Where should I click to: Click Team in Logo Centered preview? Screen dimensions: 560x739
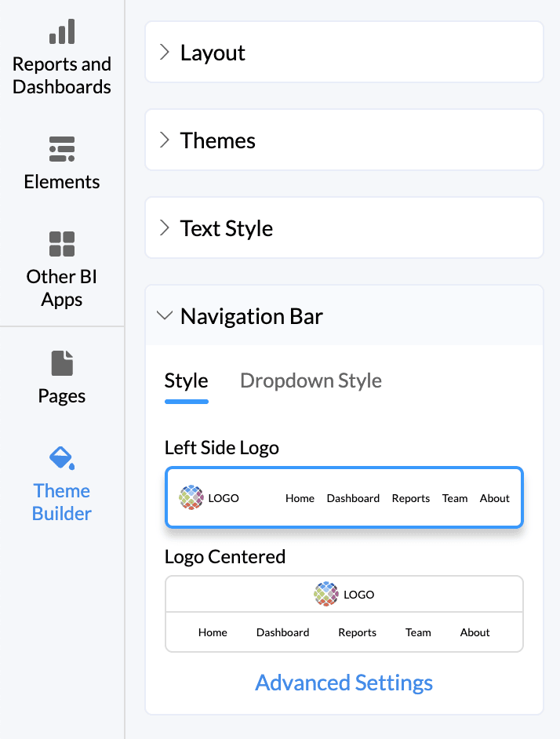(x=418, y=632)
